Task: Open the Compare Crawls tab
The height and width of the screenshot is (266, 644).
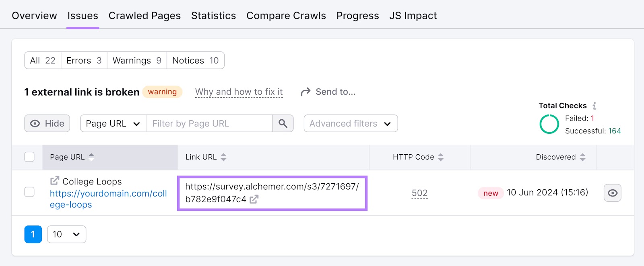Action: [x=286, y=15]
